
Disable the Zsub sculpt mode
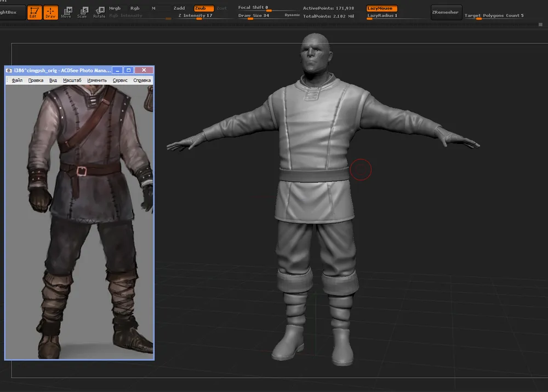click(x=203, y=8)
